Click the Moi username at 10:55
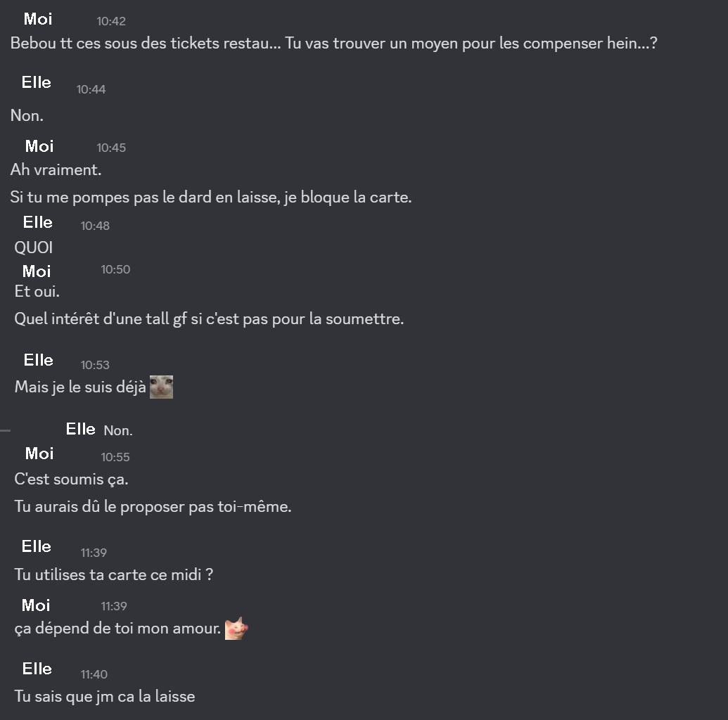This screenshot has height=720, width=728. 39,454
